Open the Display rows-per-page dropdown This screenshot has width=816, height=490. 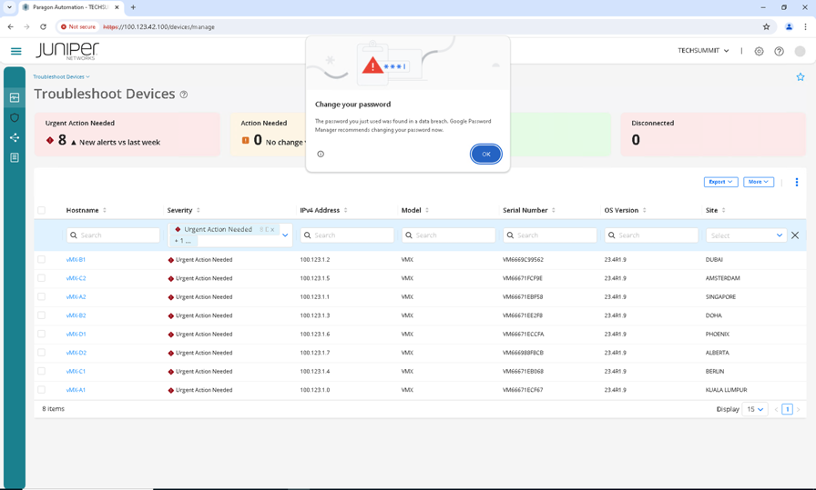[x=755, y=409]
